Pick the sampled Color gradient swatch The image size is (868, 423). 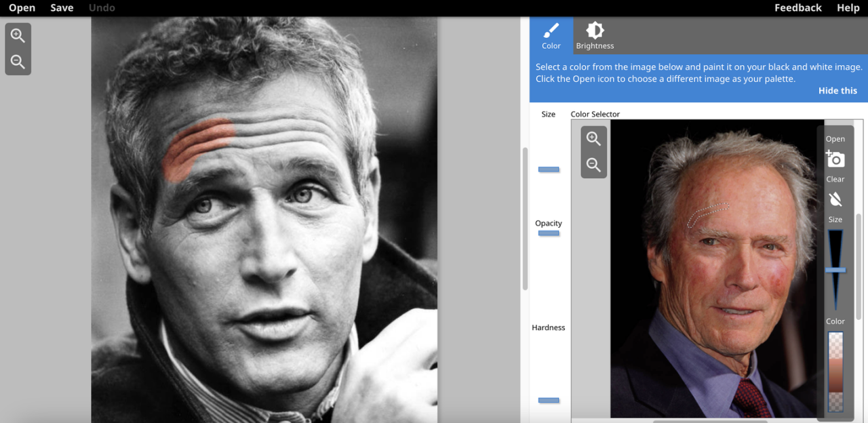(835, 371)
